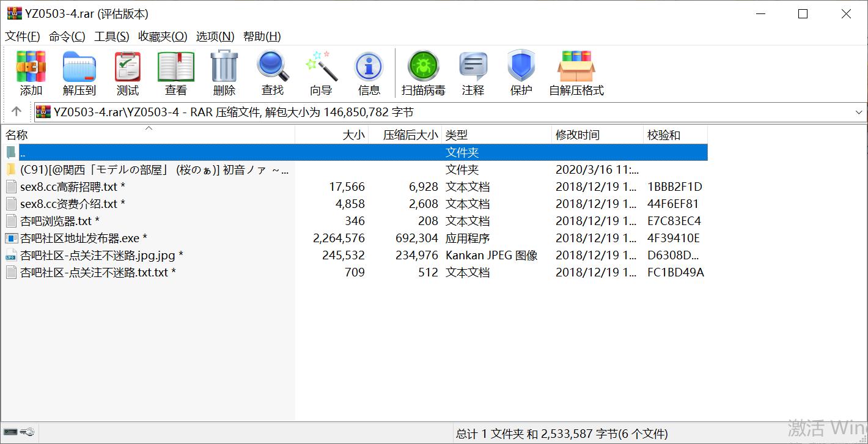Open the 注释 (Comment) tool

point(473,73)
